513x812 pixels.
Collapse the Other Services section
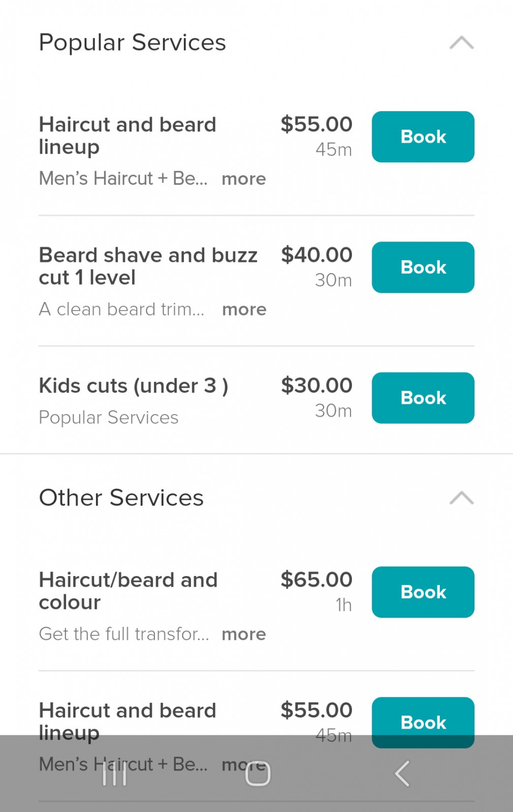pyautogui.click(x=461, y=498)
